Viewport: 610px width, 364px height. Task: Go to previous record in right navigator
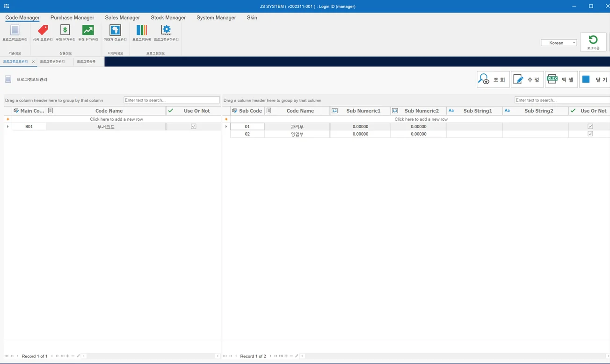tap(236, 356)
